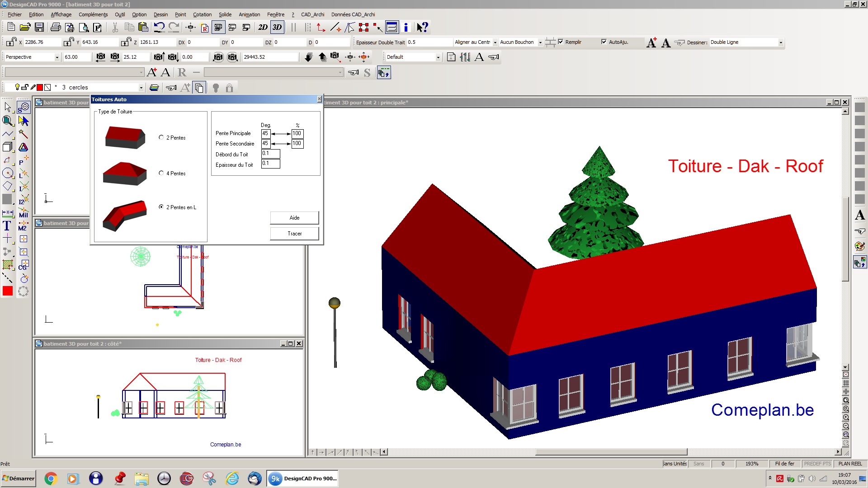Choose the circle drawing tool
Screen dimensions: 868x488
coord(8,173)
